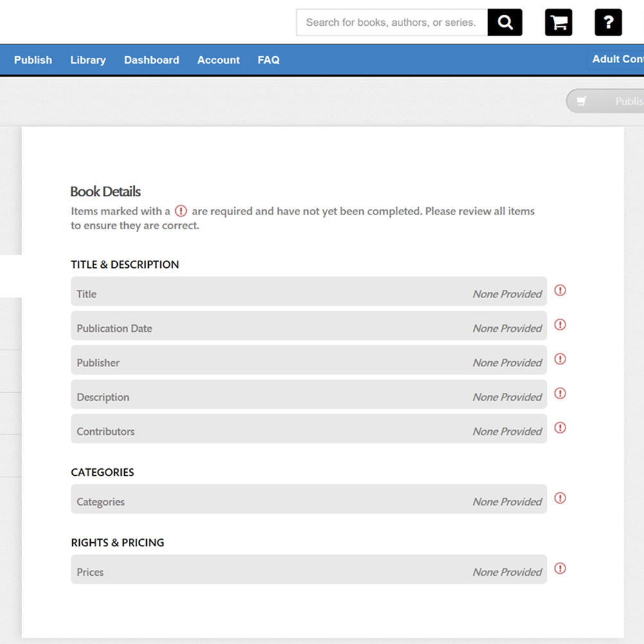Click the warning icon beside Contributors

(560, 428)
